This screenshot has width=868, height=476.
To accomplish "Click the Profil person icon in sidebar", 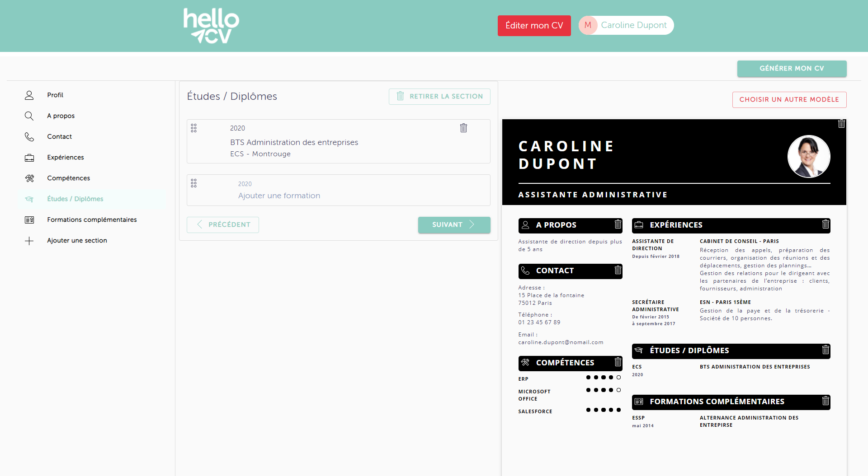I will 29,95.
